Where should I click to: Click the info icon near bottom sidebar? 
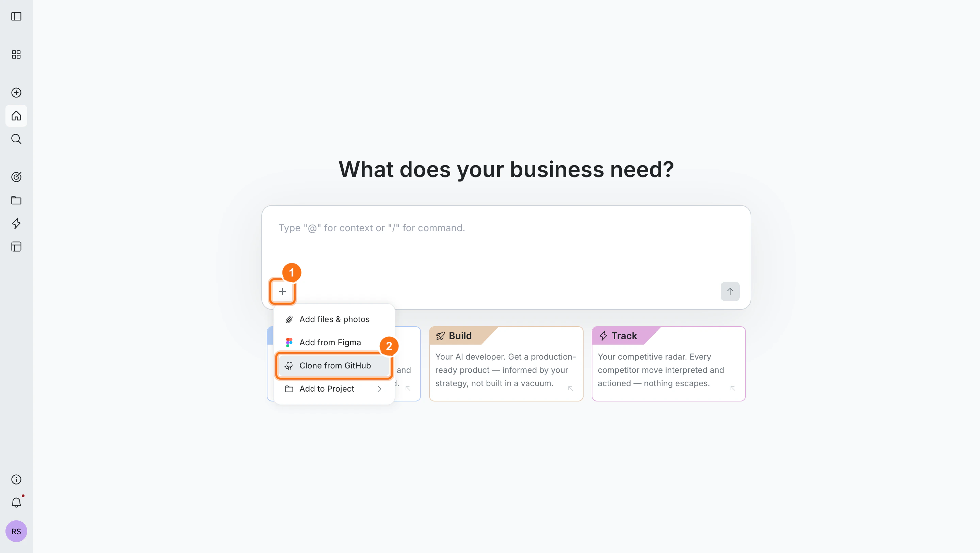16,479
